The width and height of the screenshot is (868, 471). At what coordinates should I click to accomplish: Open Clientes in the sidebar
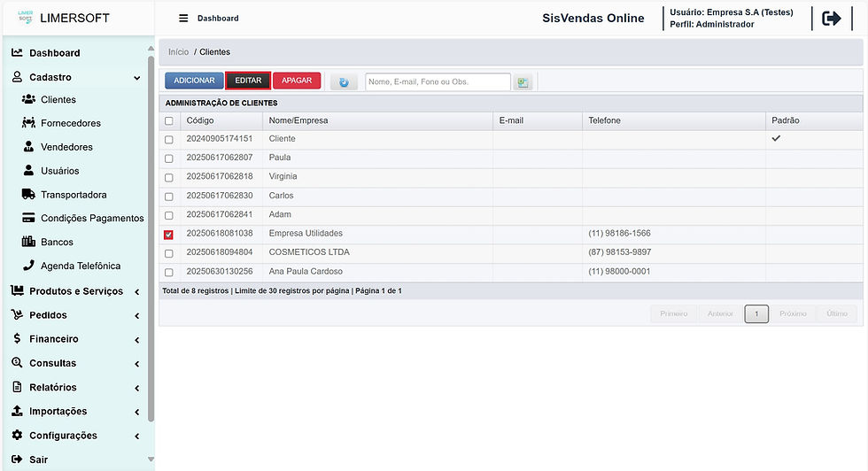click(58, 100)
